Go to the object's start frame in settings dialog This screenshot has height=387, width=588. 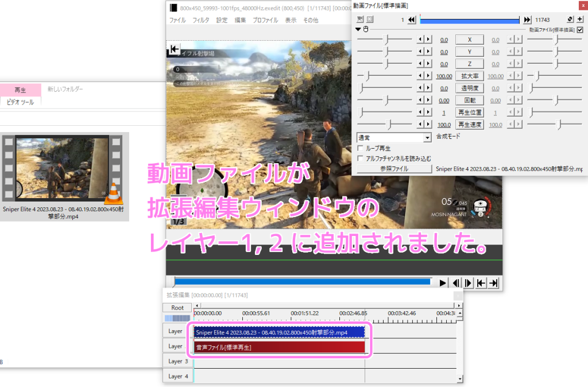412,20
